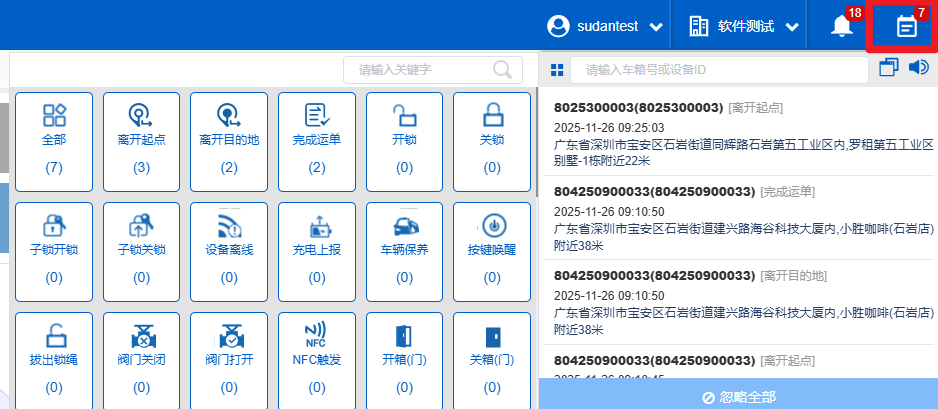Click the 忽略全部 button

coord(738,396)
